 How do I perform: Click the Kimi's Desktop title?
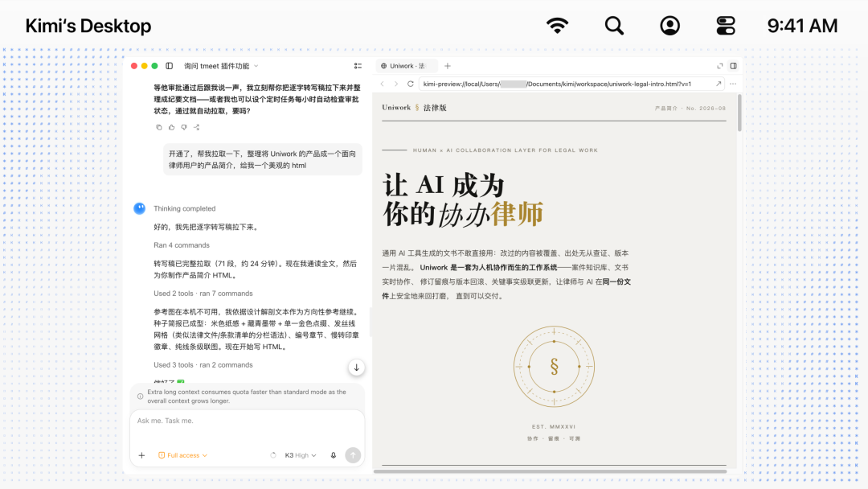tap(88, 26)
